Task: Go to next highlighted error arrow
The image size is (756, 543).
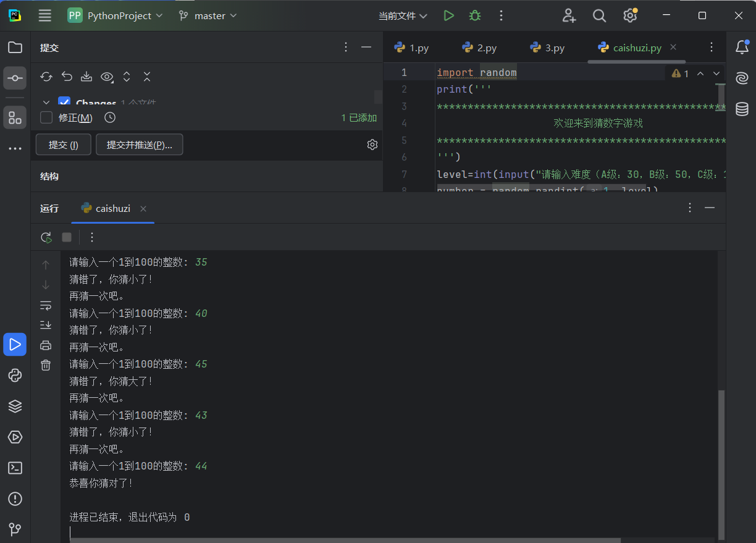Action: point(716,74)
